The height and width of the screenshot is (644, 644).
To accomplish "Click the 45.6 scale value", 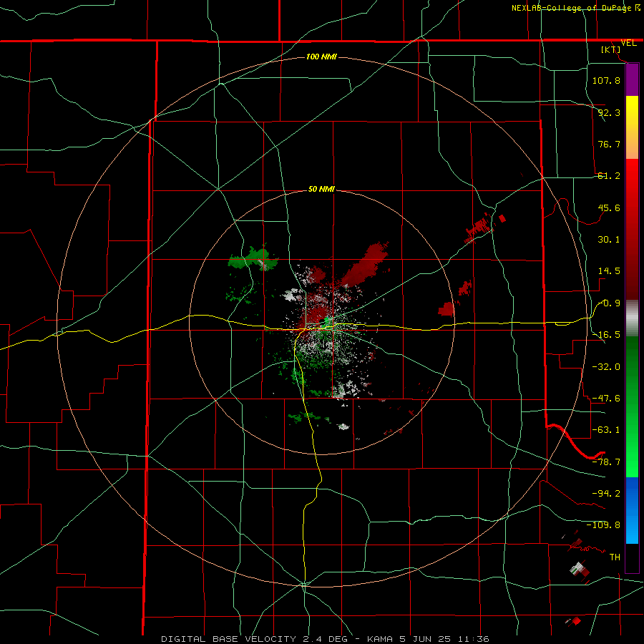I will [609, 208].
